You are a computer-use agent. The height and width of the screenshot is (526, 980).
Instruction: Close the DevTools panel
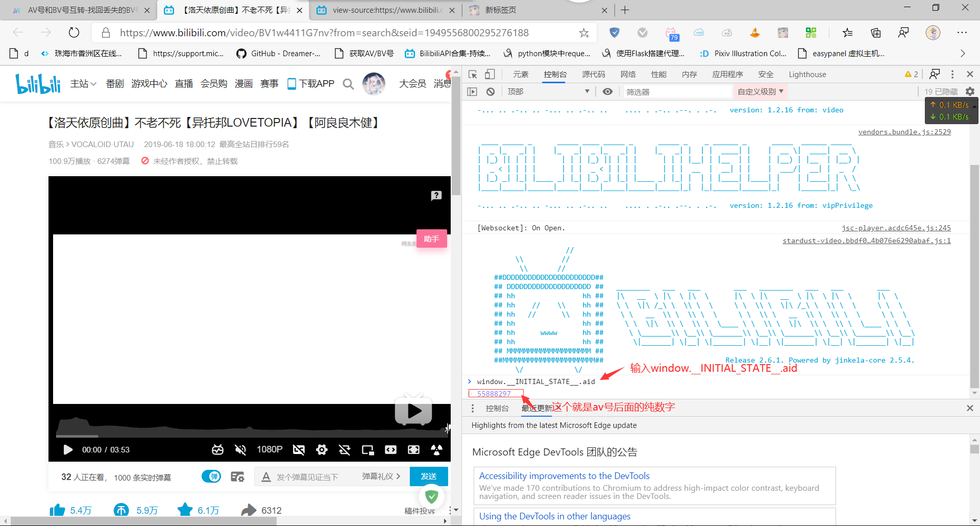970,75
